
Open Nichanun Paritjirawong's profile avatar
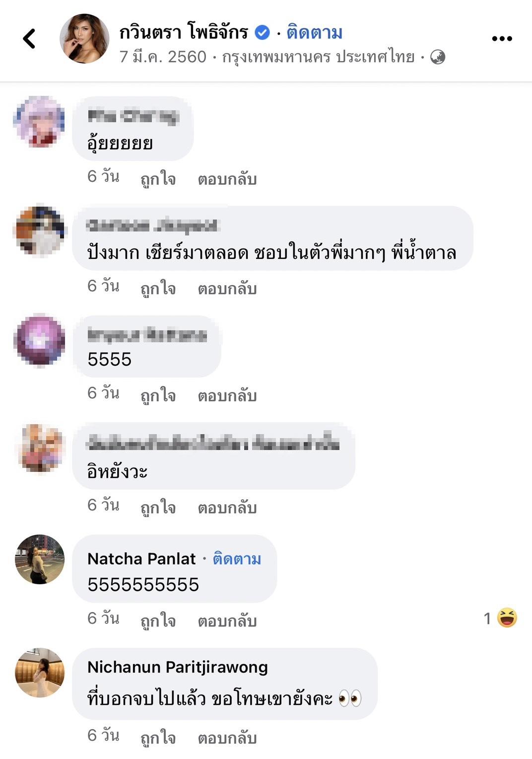coord(40,673)
